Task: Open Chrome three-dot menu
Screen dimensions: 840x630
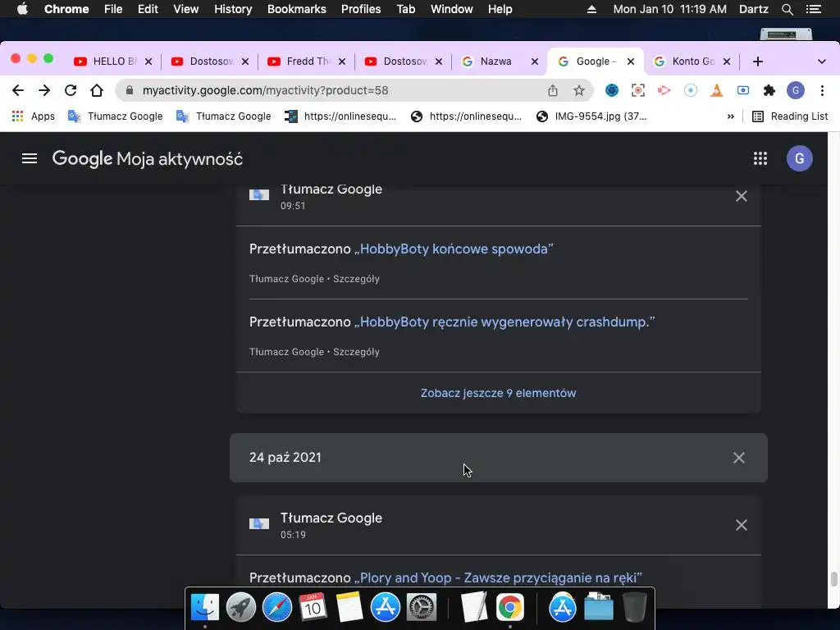Action: click(822, 90)
